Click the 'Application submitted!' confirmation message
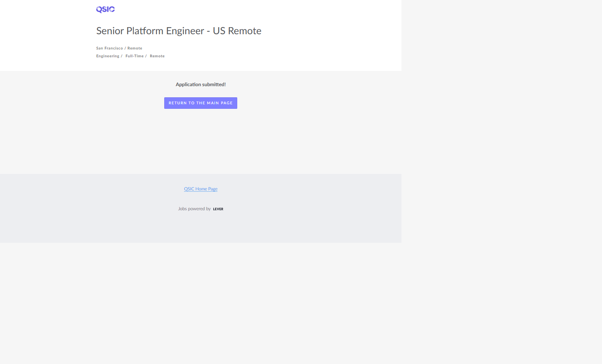The height and width of the screenshot is (364, 602). [201, 85]
